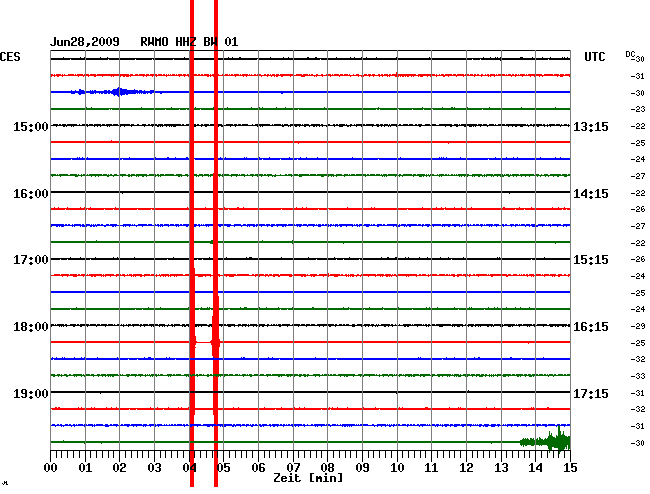
Task: Click the UTC column header
Action: pos(594,57)
